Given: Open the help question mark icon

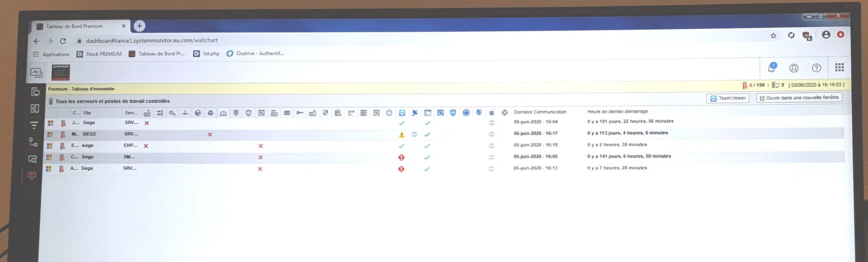Looking at the screenshot, I should 816,68.
